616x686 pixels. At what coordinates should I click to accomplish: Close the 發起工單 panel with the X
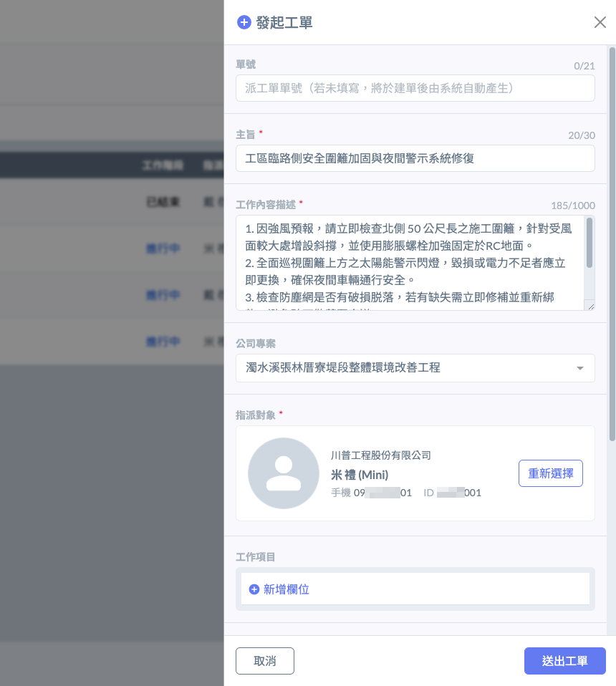pos(600,22)
